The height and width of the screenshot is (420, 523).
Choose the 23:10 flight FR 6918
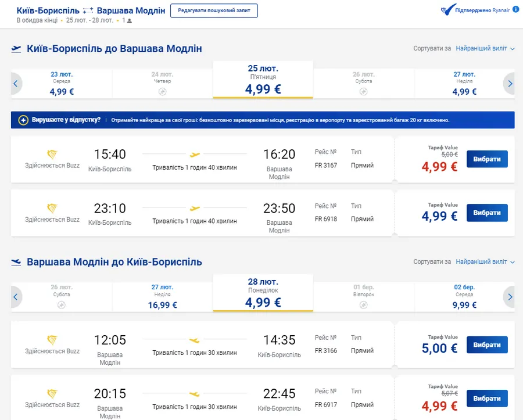tap(486, 213)
